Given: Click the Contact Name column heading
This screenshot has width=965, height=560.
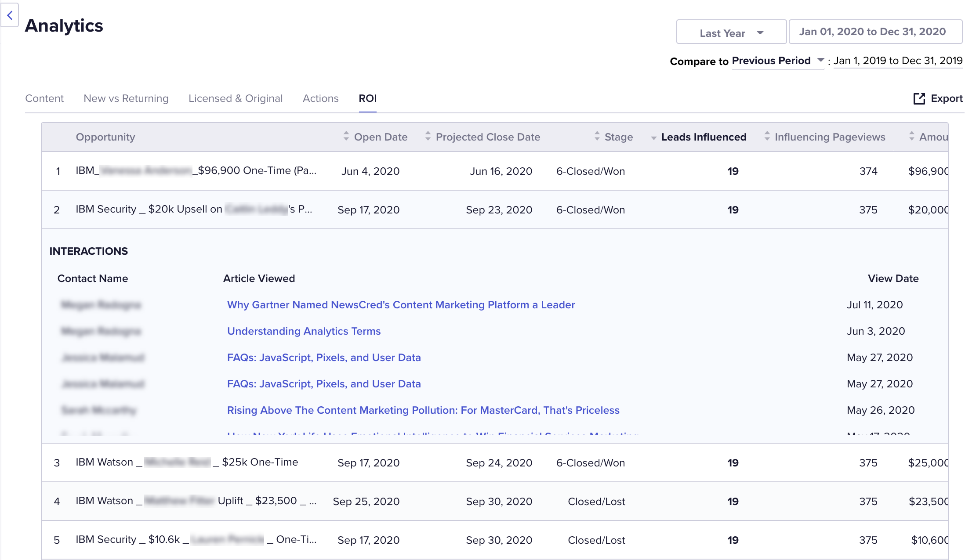Looking at the screenshot, I should point(93,278).
